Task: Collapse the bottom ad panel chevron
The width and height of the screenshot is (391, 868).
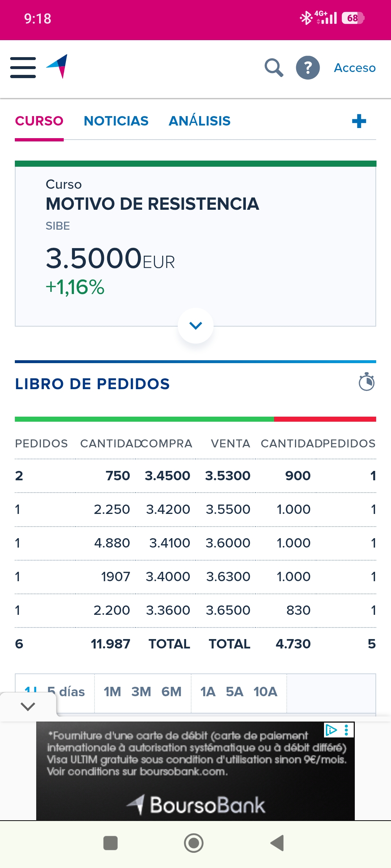Action: (x=28, y=706)
